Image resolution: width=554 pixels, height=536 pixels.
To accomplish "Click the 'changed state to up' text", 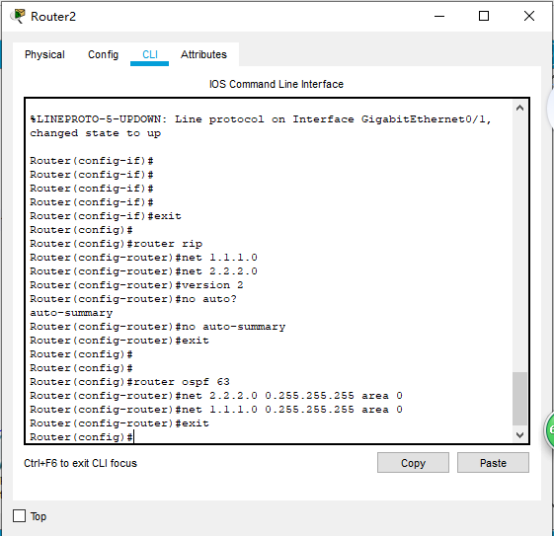I will click(x=95, y=133).
